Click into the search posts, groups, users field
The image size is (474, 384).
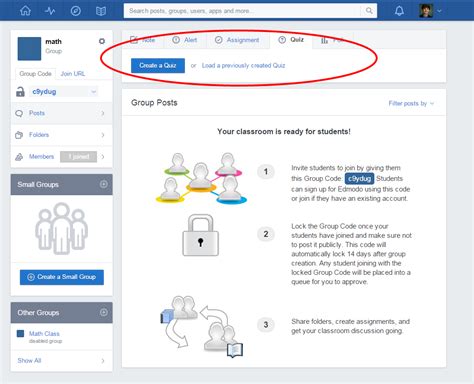(x=243, y=11)
